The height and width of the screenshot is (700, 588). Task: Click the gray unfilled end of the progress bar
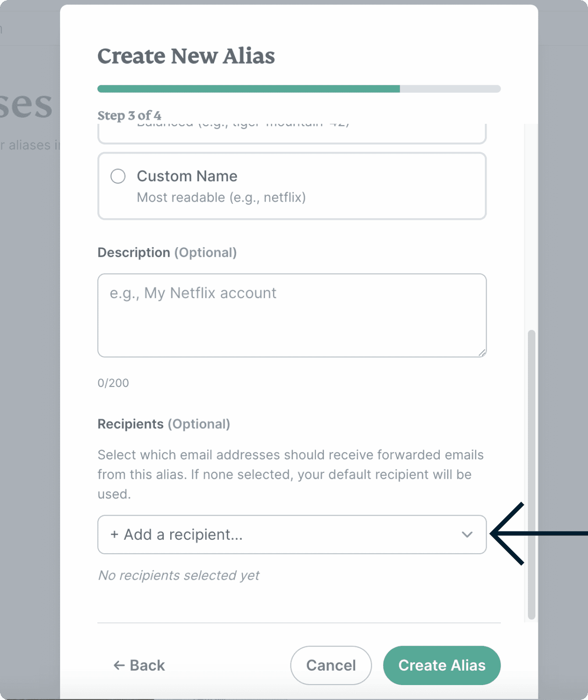tap(450, 89)
